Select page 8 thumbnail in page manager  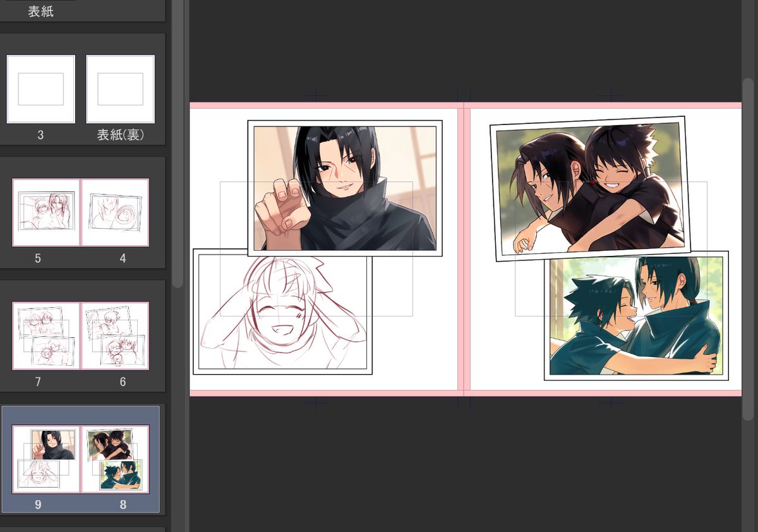pyautogui.click(x=115, y=459)
